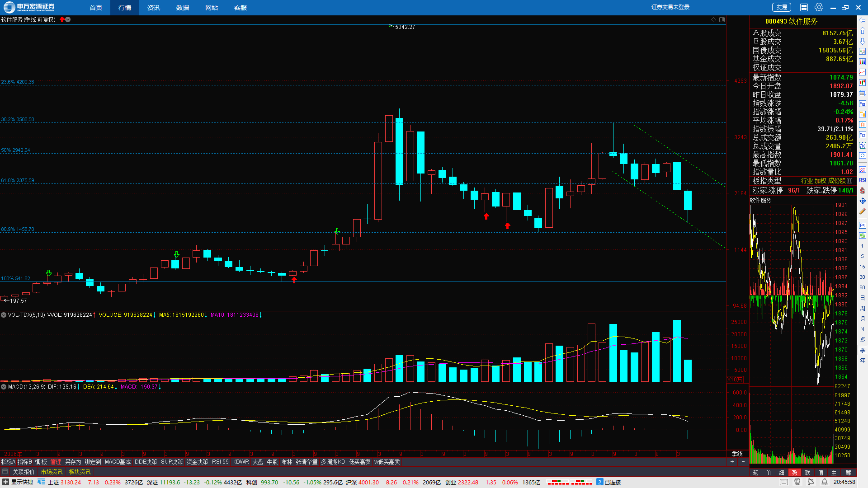This screenshot has height=488, width=868.
Task: Open the settings gear icon
Action: [819, 7]
